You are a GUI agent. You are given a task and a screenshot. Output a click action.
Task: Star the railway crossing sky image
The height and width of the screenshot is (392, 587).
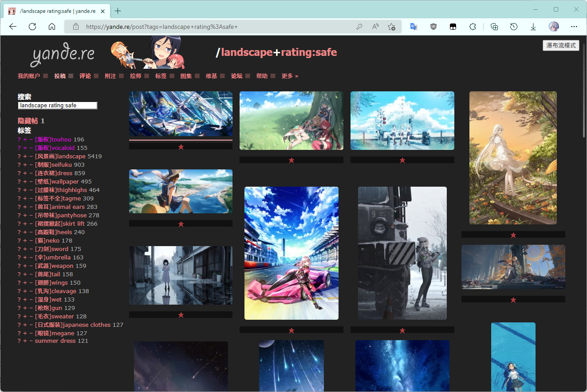(x=402, y=160)
